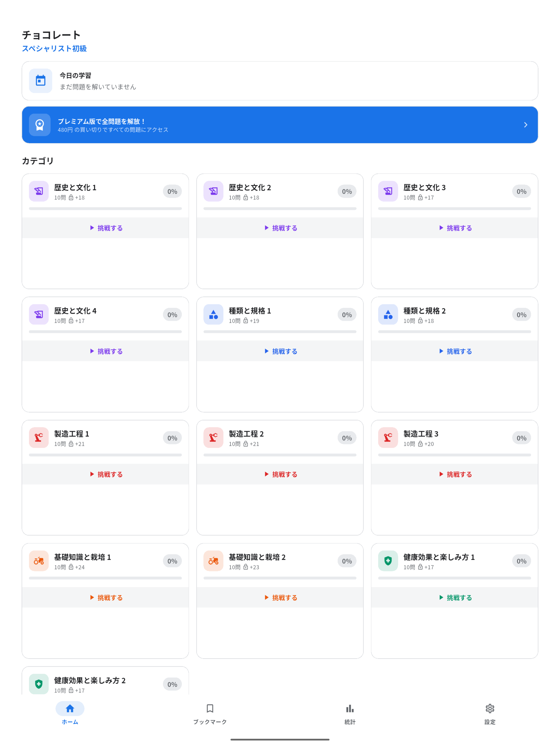Start 挑戦する for 歴史と文化 3

[455, 228]
